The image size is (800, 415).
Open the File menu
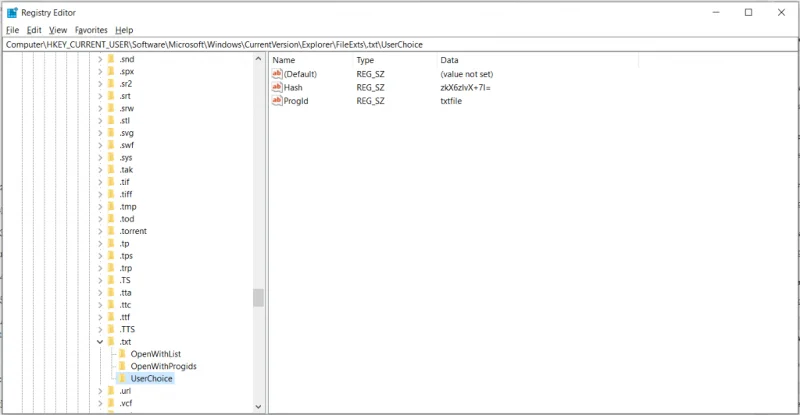point(12,30)
